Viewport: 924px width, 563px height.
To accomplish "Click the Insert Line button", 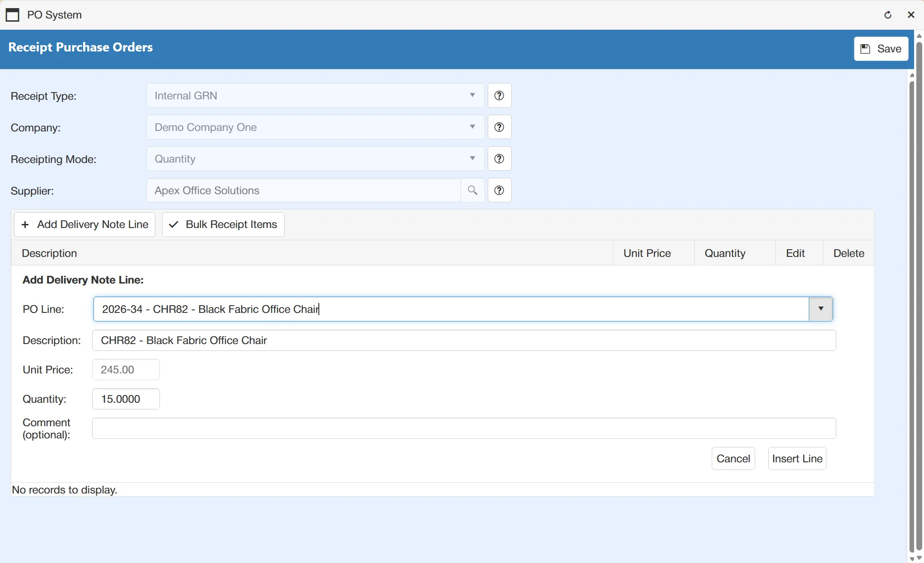I will point(797,459).
